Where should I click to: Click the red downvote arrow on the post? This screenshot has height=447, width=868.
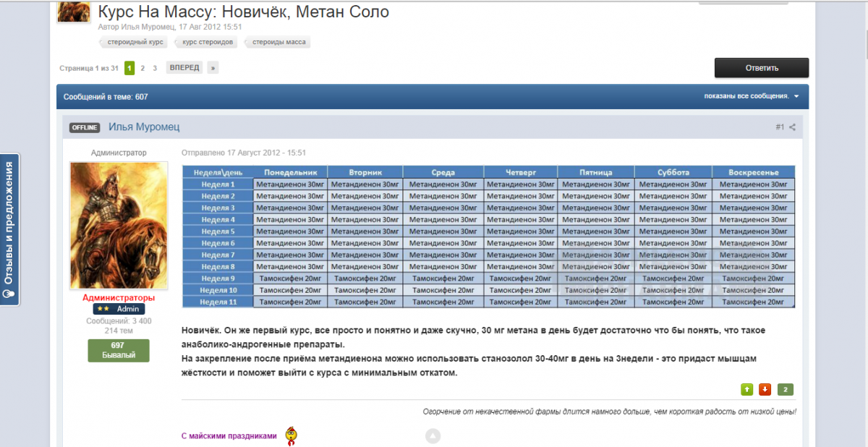click(765, 390)
